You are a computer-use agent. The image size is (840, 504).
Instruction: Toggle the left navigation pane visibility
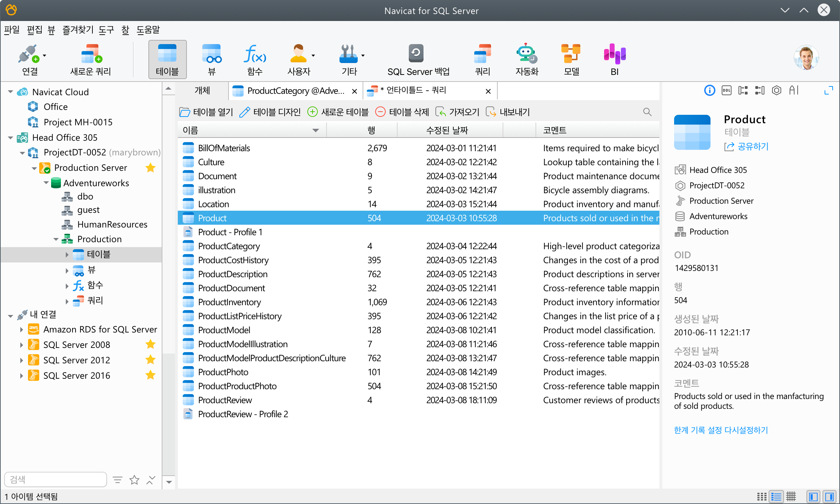(813, 496)
